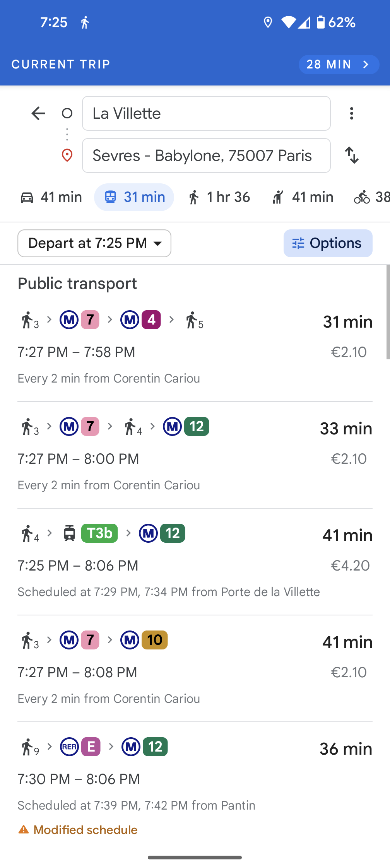Click the route list scrollbar
This screenshot has width=390, height=868.
388,312
